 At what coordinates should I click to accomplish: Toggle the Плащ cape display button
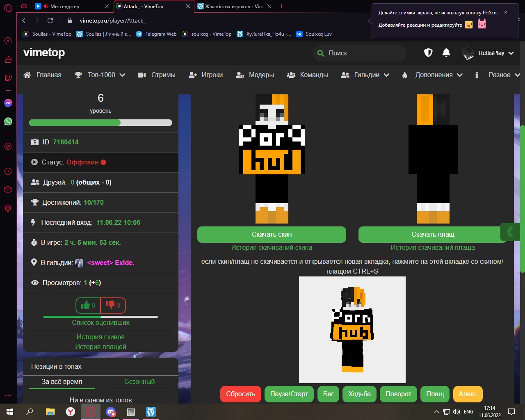pyautogui.click(x=435, y=394)
